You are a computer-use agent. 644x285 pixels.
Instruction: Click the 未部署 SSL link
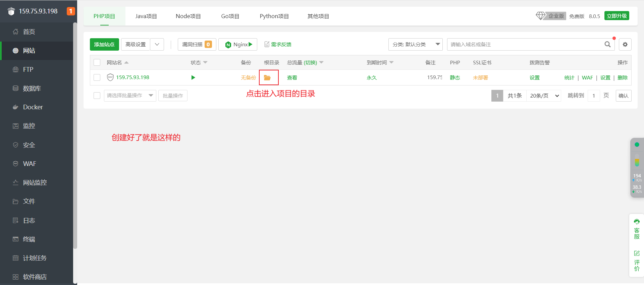pyautogui.click(x=480, y=77)
